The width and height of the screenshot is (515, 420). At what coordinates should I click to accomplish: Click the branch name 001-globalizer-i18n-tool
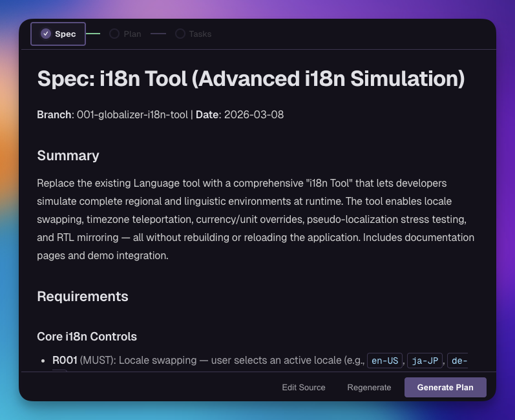[x=132, y=114]
